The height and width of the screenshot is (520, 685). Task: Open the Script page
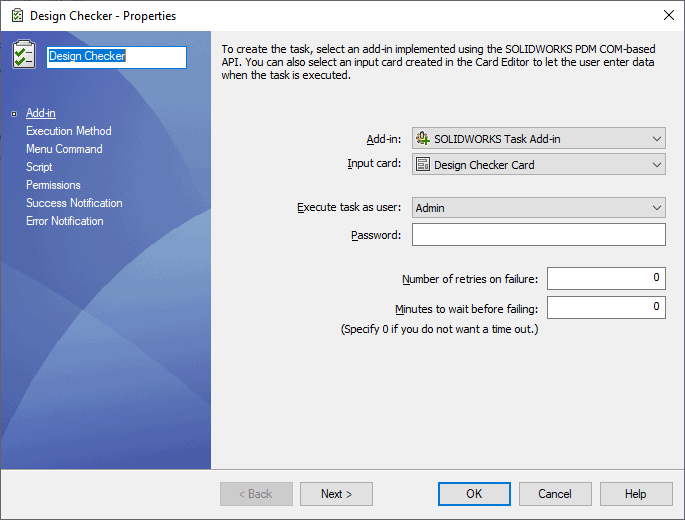coord(39,166)
